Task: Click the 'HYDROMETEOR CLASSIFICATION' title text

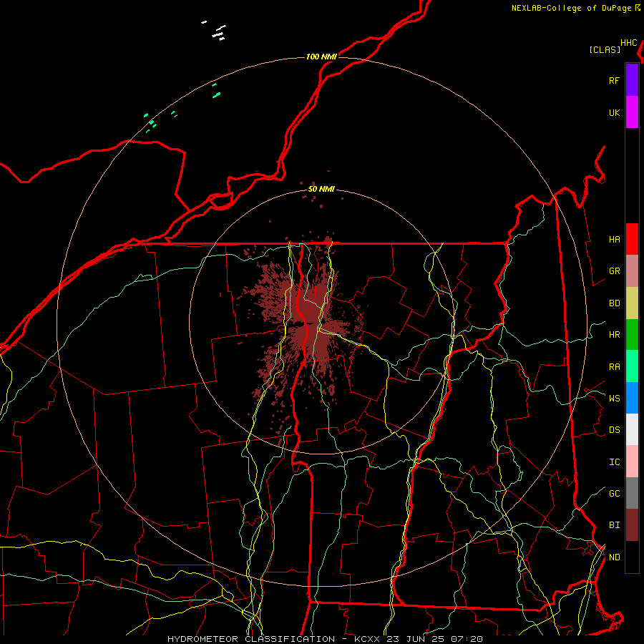Action: (251, 639)
